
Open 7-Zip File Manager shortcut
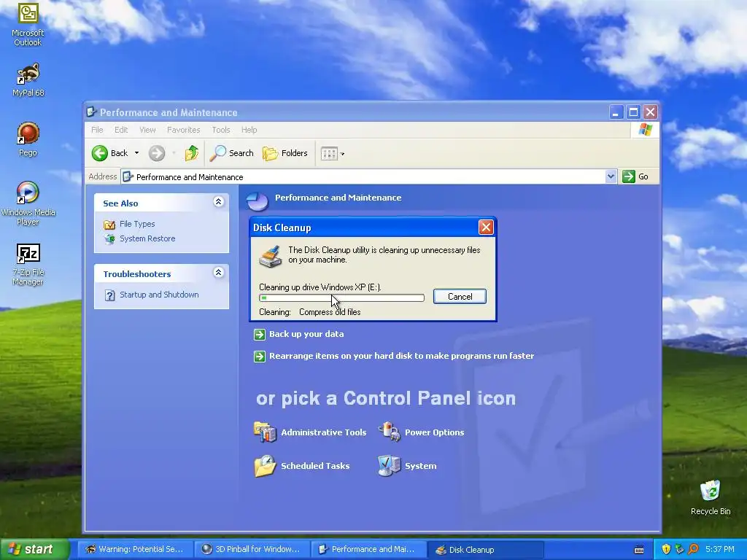28,264
